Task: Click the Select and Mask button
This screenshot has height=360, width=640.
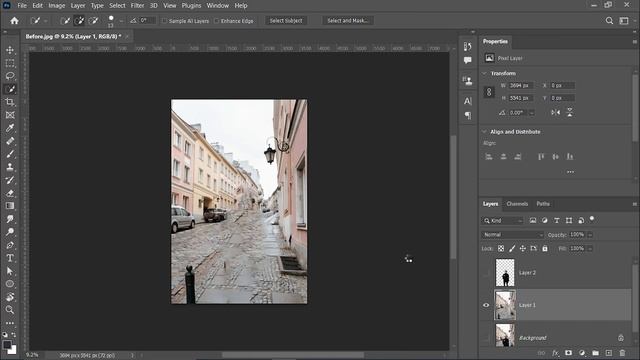Action: tap(347, 21)
